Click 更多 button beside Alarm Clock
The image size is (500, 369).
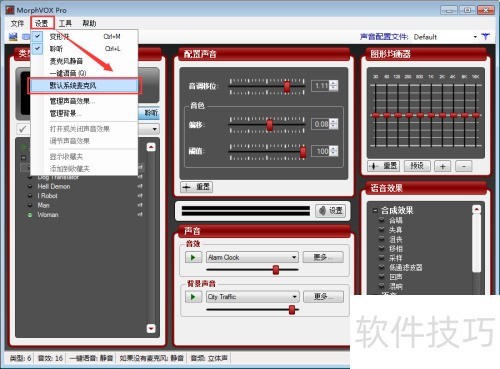point(323,257)
